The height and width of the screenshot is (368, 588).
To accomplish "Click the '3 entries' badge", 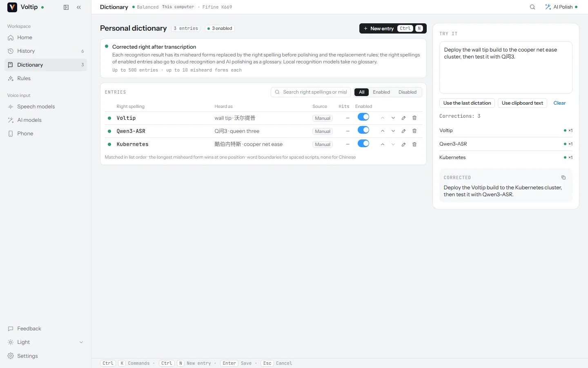I will coord(186,29).
